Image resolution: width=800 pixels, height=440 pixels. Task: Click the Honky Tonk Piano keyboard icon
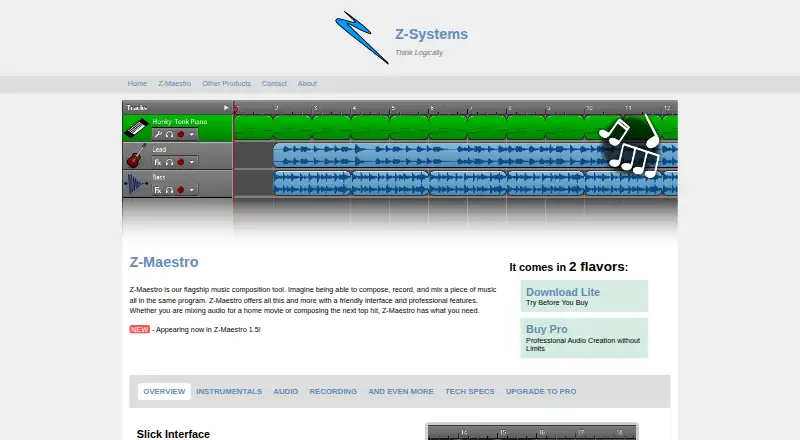pos(136,128)
